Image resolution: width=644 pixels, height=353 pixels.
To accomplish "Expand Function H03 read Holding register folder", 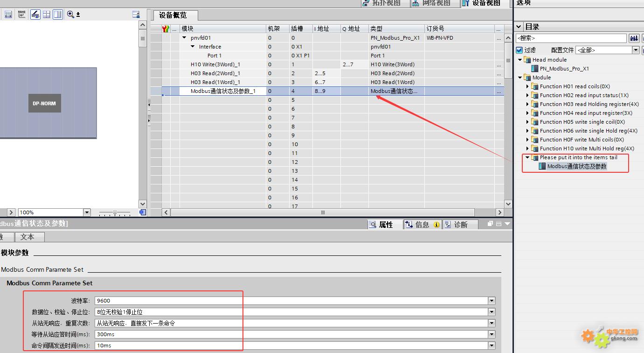I will [527, 104].
